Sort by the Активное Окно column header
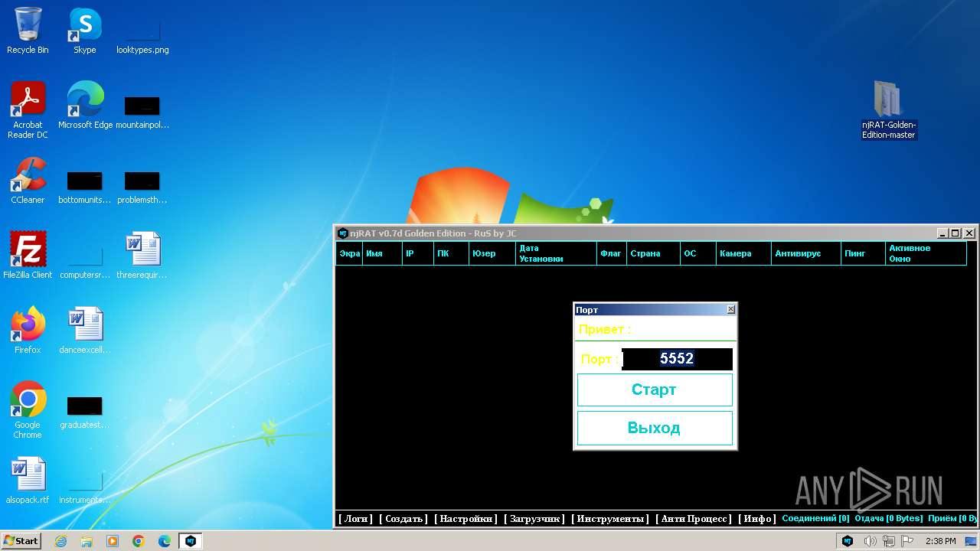 click(926, 253)
